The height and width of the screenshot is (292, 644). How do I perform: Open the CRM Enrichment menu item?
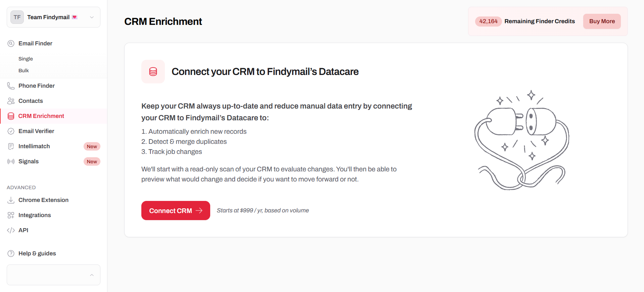[x=41, y=116]
